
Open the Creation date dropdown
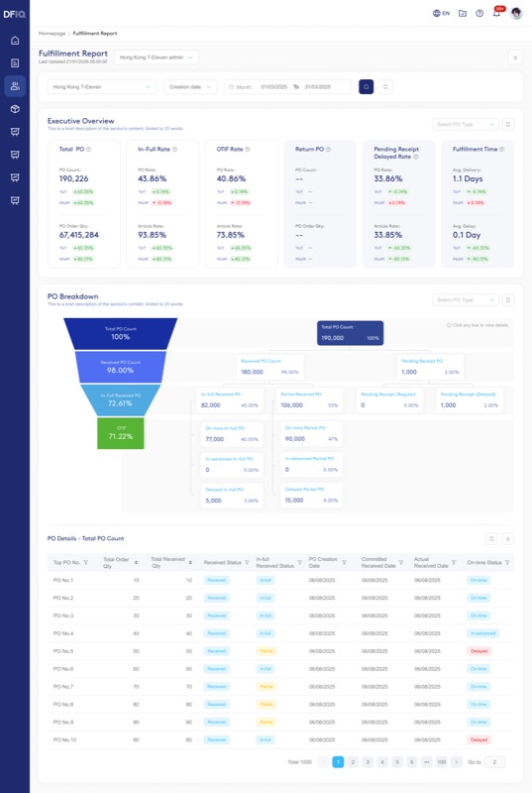tap(190, 86)
